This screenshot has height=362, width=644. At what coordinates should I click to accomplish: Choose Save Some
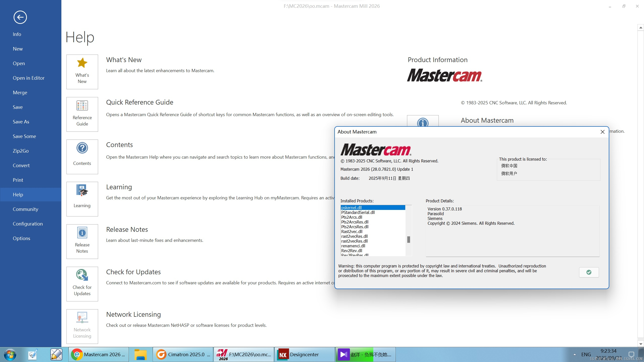31,136
